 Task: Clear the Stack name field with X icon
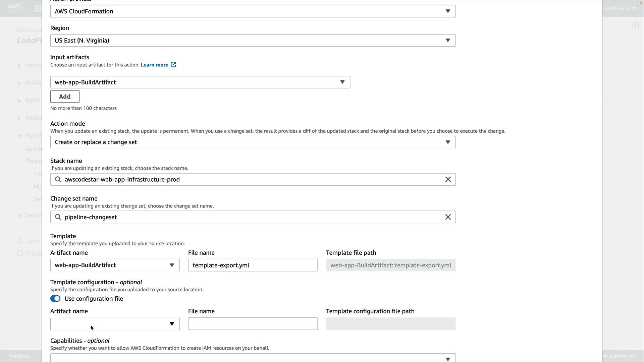coord(448,179)
